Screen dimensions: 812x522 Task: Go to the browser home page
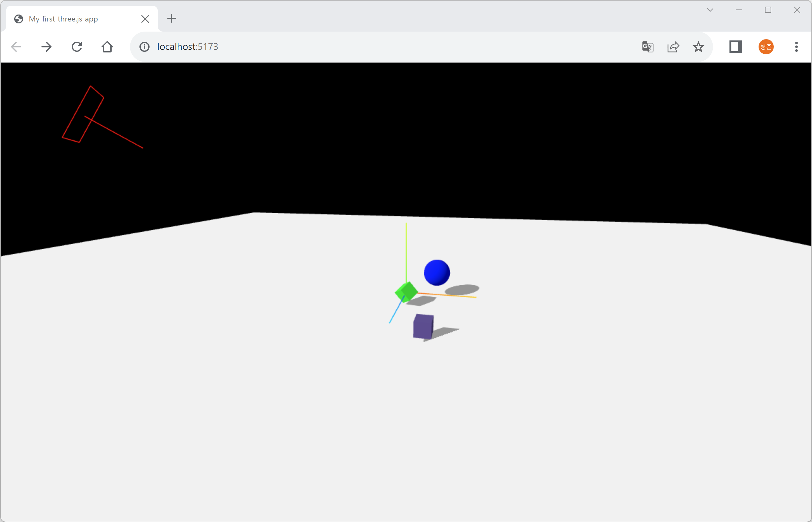pyautogui.click(x=107, y=47)
